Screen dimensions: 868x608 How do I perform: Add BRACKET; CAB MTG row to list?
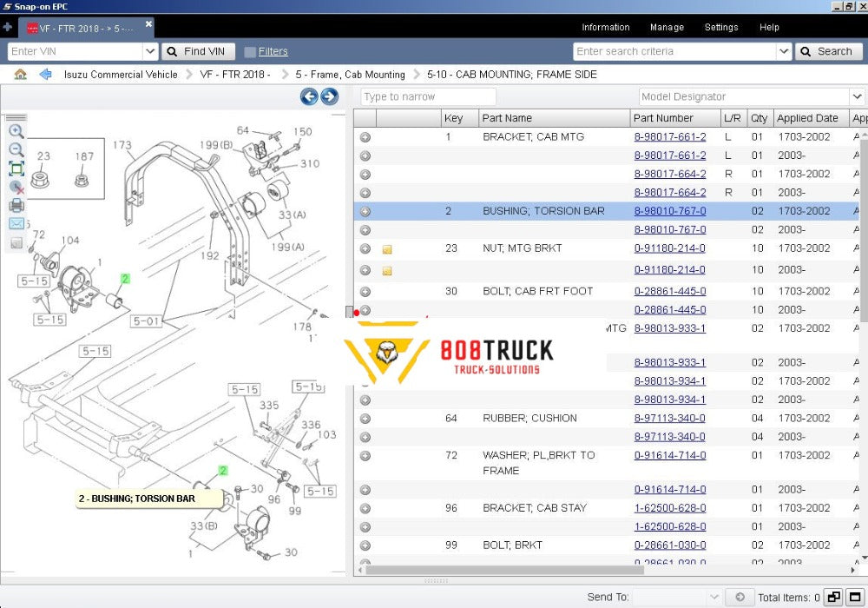365,137
